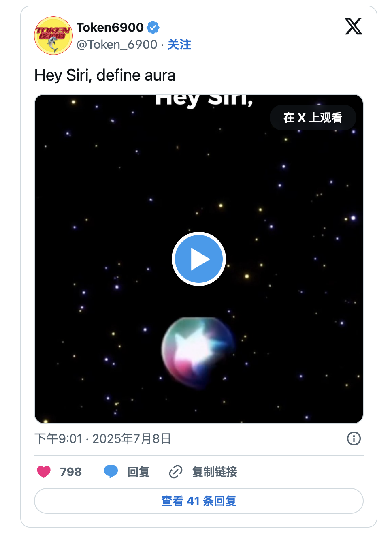Screen dimensions: 392x539
Task: Click the blue verified badge
Action: pos(153,28)
